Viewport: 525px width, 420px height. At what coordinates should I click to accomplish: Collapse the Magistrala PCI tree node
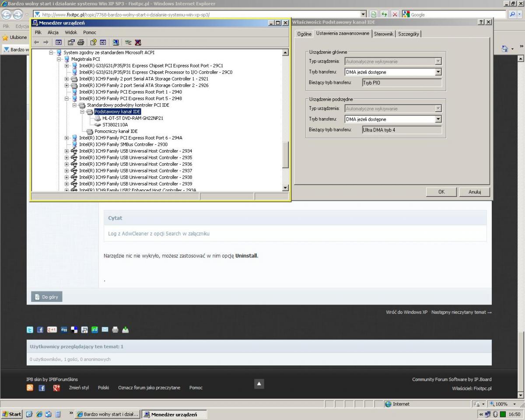[x=59, y=59]
